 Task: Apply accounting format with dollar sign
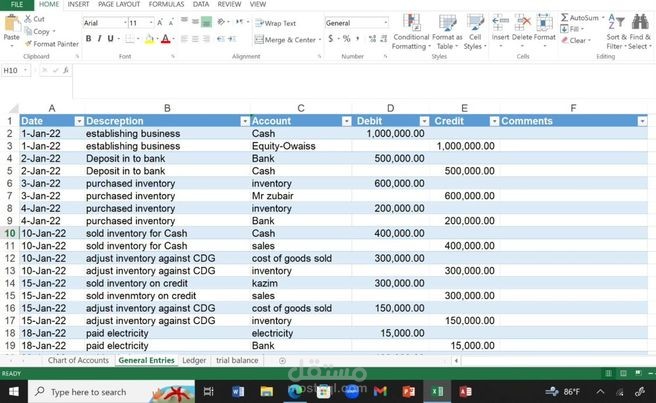[331, 39]
